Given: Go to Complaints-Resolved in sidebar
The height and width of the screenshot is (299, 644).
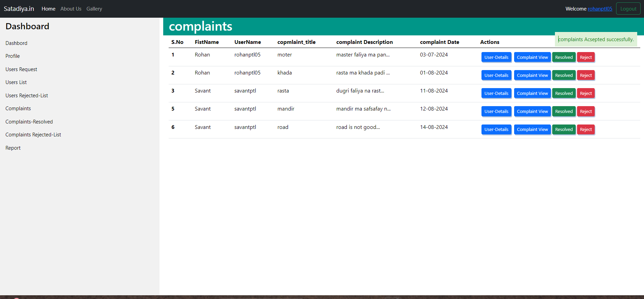Looking at the screenshot, I should pyautogui.click(x=29, y=122).
